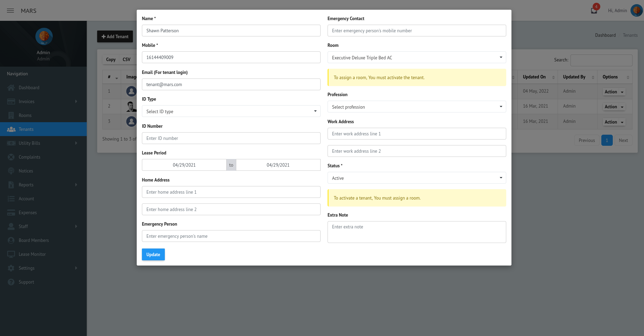Click the hamburger menu icon next to MARS
Screen dimensions: 644x336
10,10
